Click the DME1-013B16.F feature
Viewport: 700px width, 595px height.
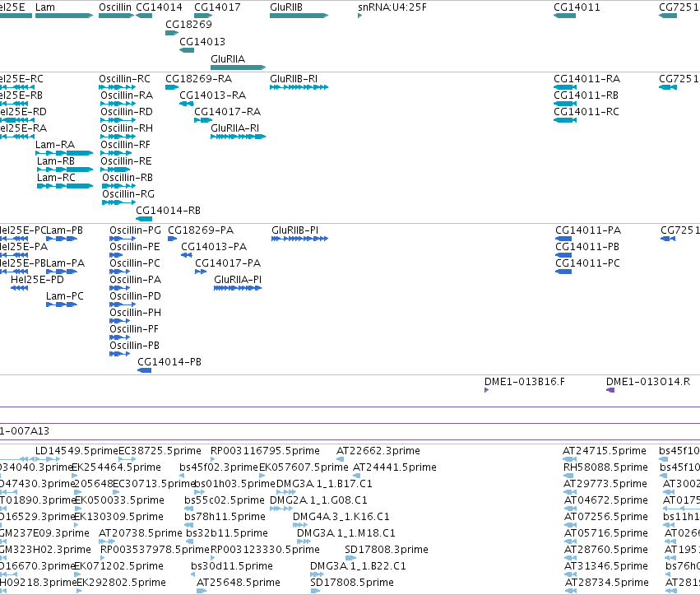pyautogui.click(x=487, y=390)
